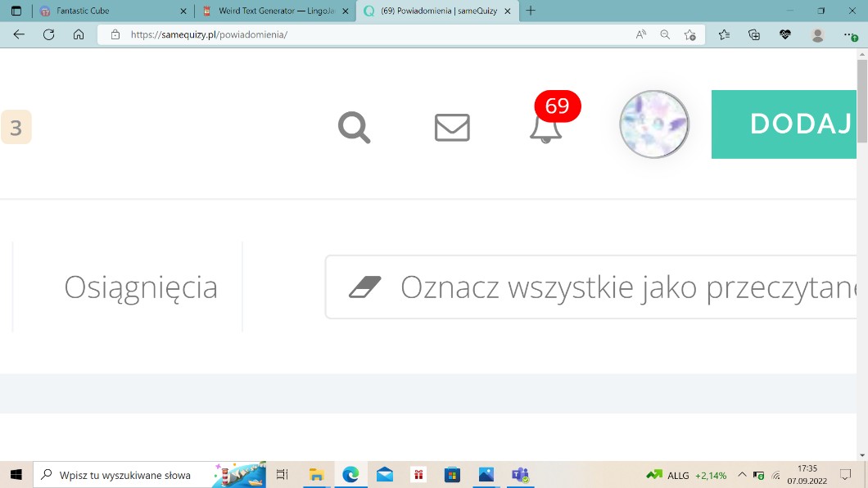Open messages via the envelope icon
868x488 pixels.
pos(452,128)
